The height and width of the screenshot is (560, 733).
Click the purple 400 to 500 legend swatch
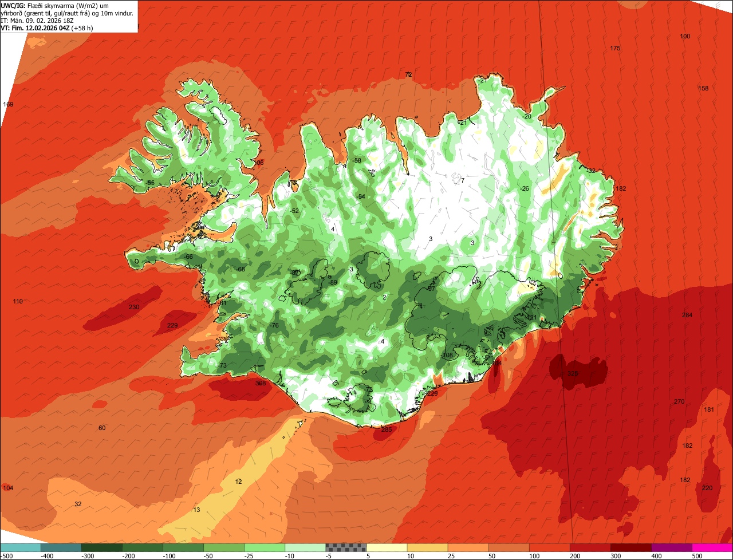point(672,547)
